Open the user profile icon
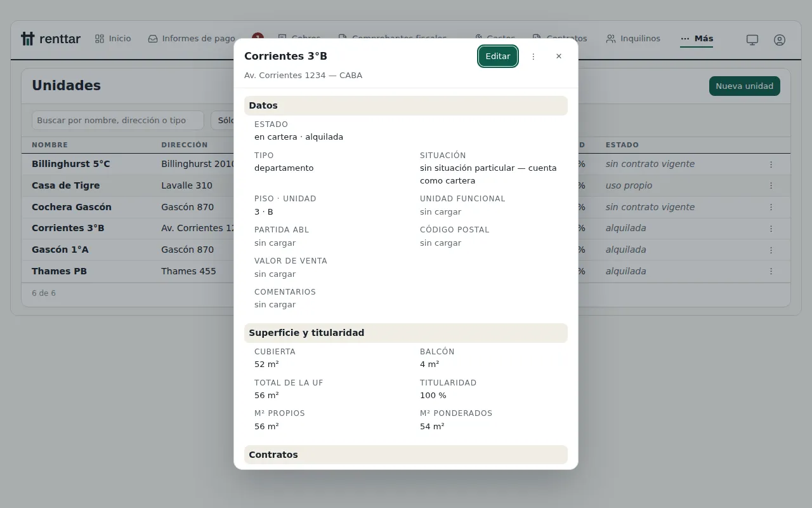 pyautogui.click(x=780, y=40)
